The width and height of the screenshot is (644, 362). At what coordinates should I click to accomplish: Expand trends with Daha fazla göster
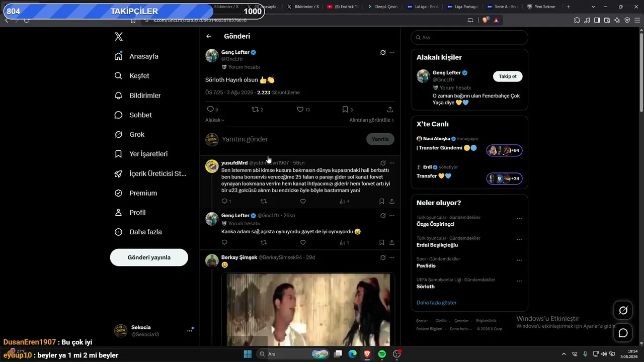437,303
